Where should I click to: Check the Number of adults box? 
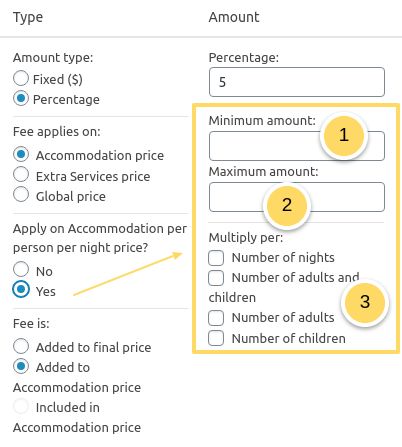(216, 318)
